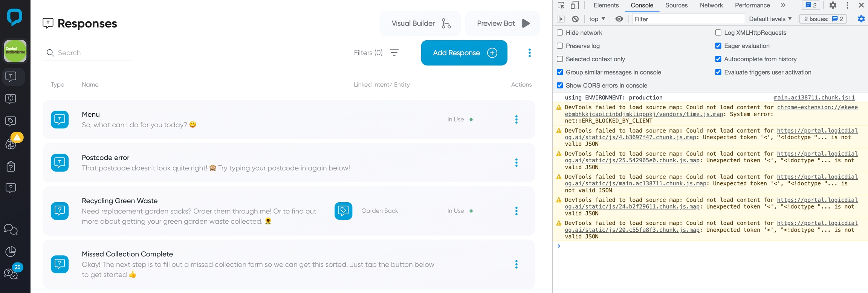Image resolution: width=868 pixels, height=293 pixels.
Task: Click the Add Response button
Action: tap(464, 53)
